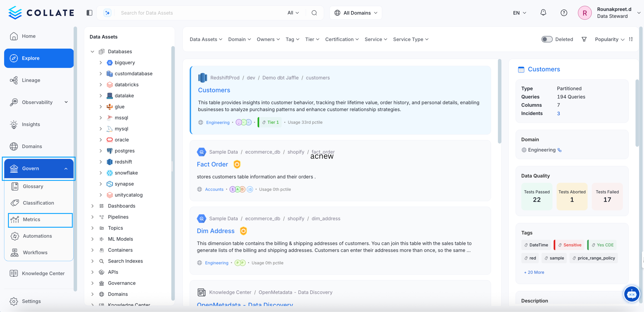Open the help question mark icon
This screenshot has width=644, height=312.
pos(564,13)
